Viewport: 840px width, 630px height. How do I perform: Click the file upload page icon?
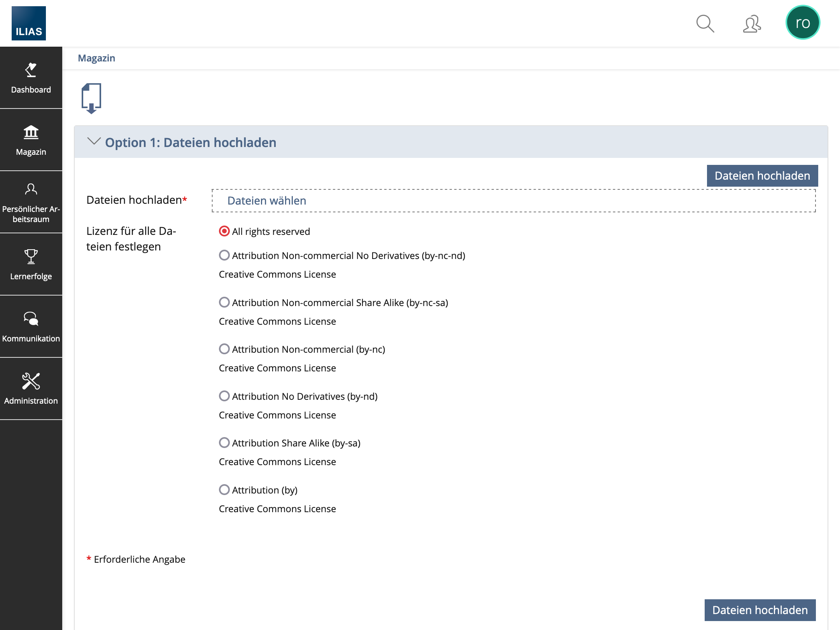click(x=91, y=98)
